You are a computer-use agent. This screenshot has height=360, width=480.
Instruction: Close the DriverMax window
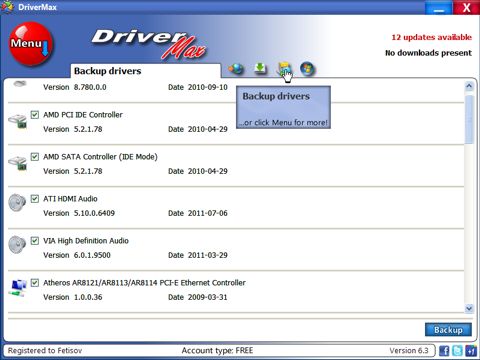[x=466, y=7]
